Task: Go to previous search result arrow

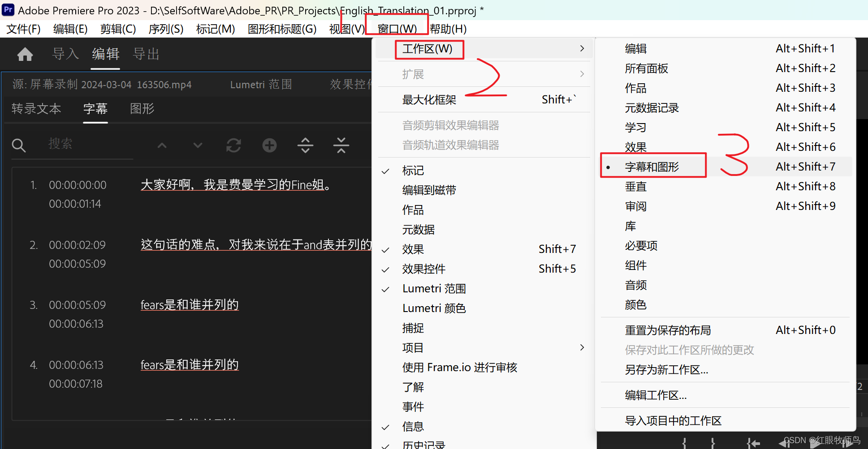Action: tap(162, 145)
